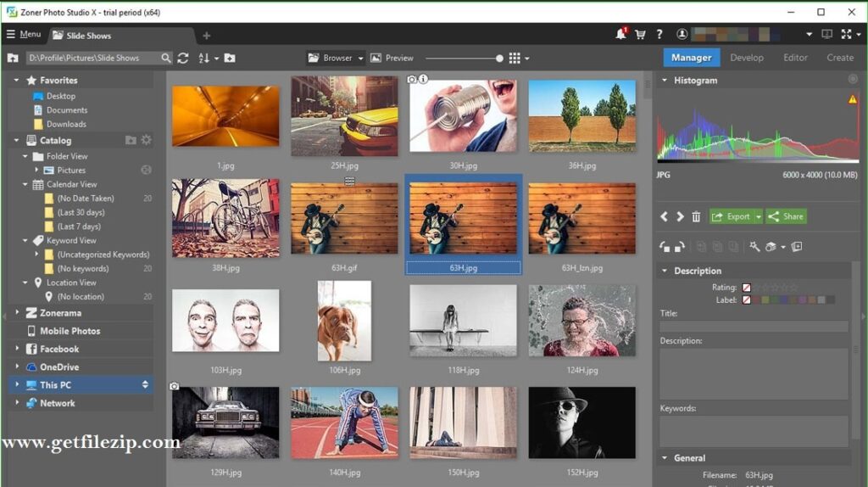Image resolution: width=868 pixels, height=487 pixels.
Task: Open Catalog settings gear icon
Action: click(146, 140)
